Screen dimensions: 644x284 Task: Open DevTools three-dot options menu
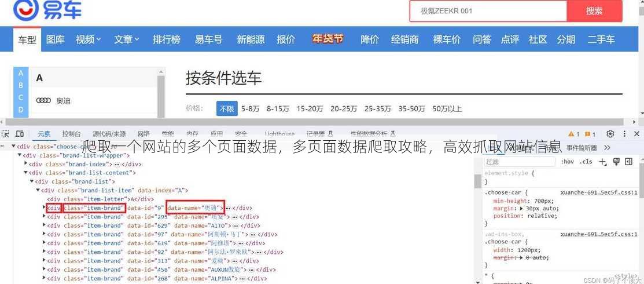click(624, 134)
